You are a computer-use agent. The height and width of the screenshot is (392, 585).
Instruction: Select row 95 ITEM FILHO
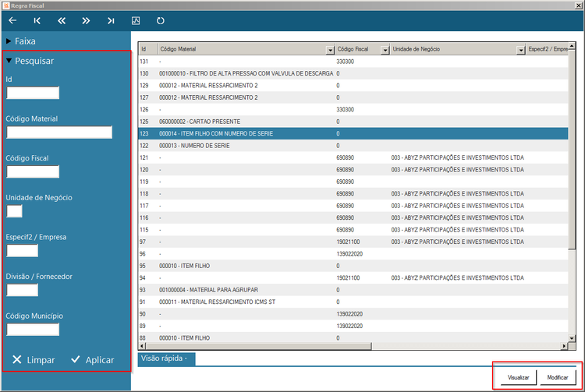pos(353,266)
